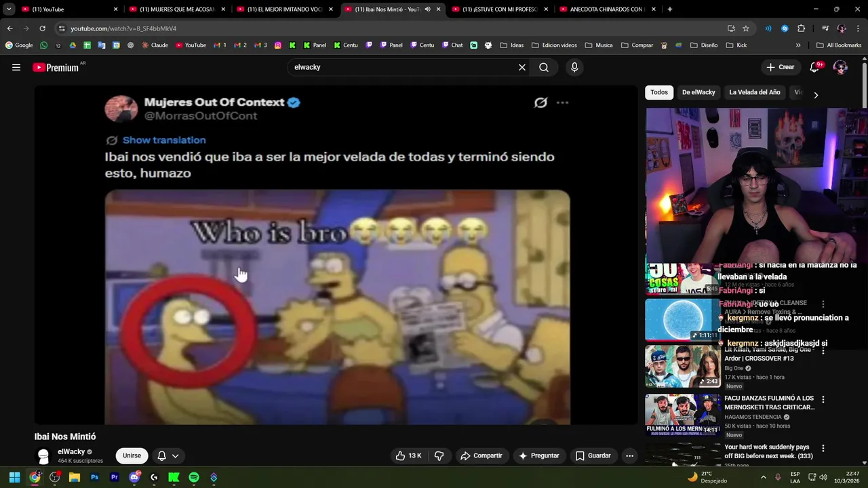Image resolution: width=868 pixels, height=488 pixels.
Task: Click the Unirse join button
Action: (132, 455)
